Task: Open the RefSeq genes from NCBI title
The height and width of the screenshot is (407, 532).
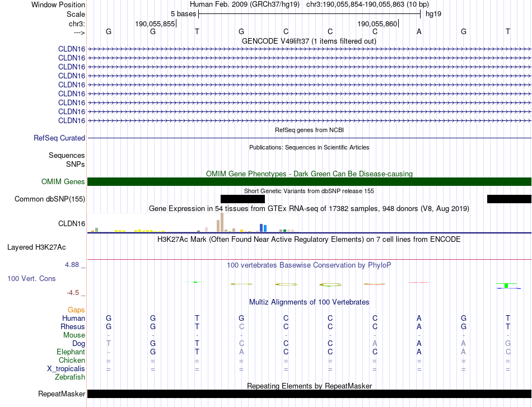Action: point(309,130)
